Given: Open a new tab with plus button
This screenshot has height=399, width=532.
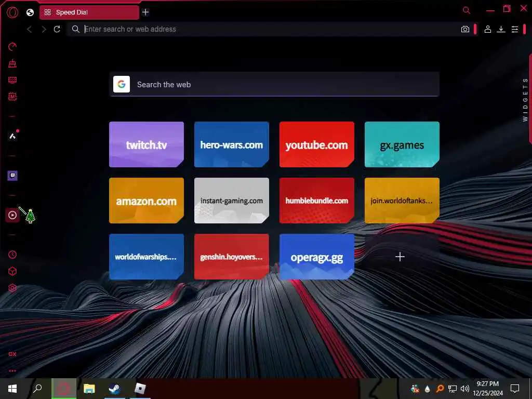Looking at the screenshot, I should pyautogui.click(x=145, y=12).
